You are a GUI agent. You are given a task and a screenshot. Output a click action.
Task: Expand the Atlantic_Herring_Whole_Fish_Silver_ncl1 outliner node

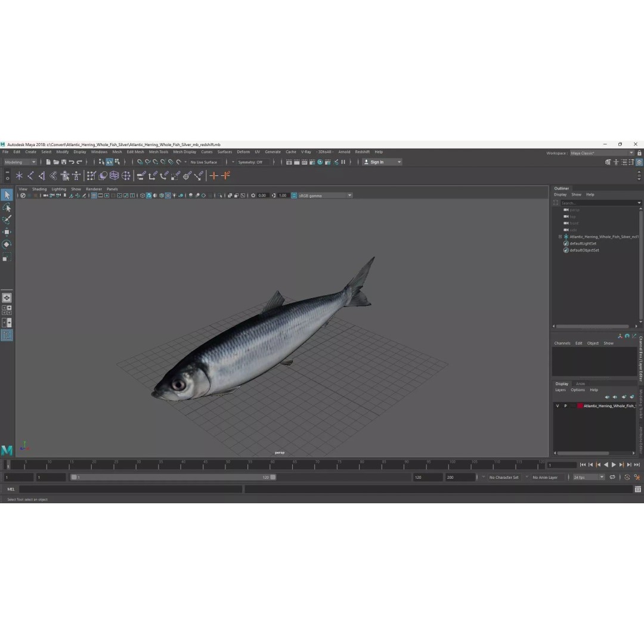click(x=560, y=237)
